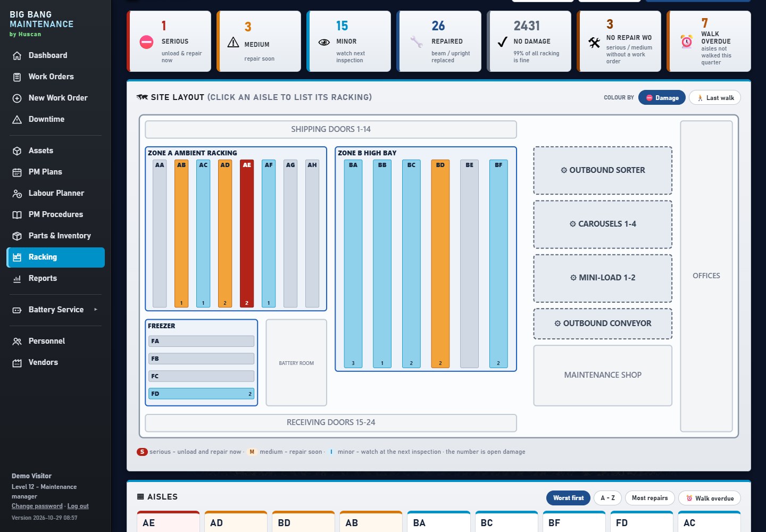Expand the Battery Service submenu arrow
The image size is (766, 532).
[x=96, y=310]
